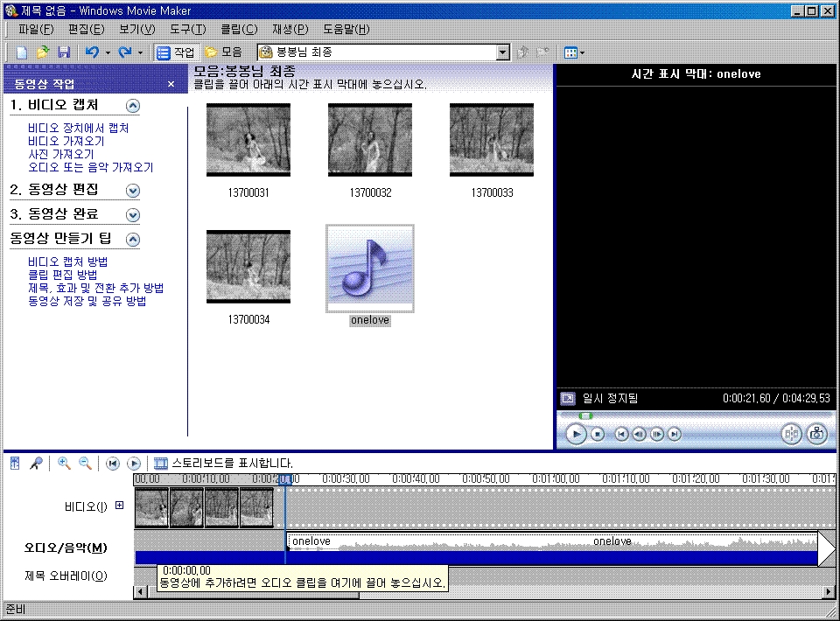The width and height of the screenshot is (840, 621).
Task: Open the 동영상 저장 및 공유 방법 link
Action: click(87, 301)
